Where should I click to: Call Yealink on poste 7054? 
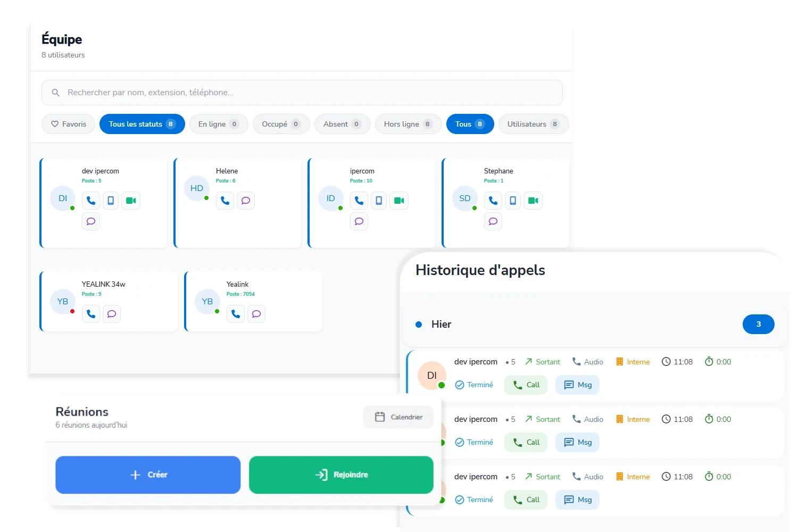click(236, 314)
